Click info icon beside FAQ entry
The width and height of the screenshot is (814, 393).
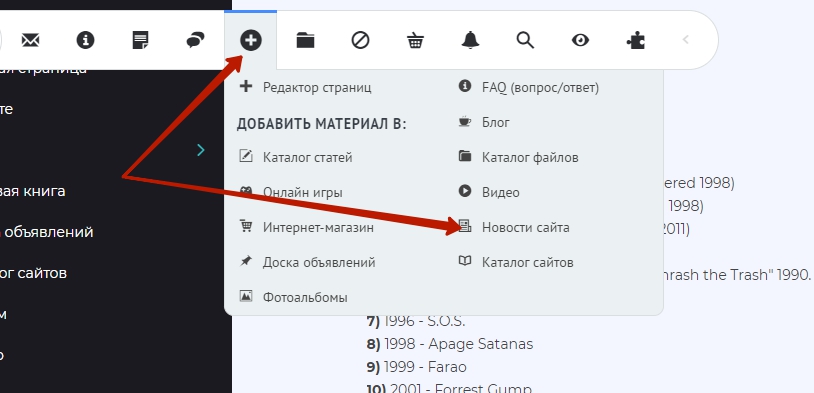click(465, 86)
